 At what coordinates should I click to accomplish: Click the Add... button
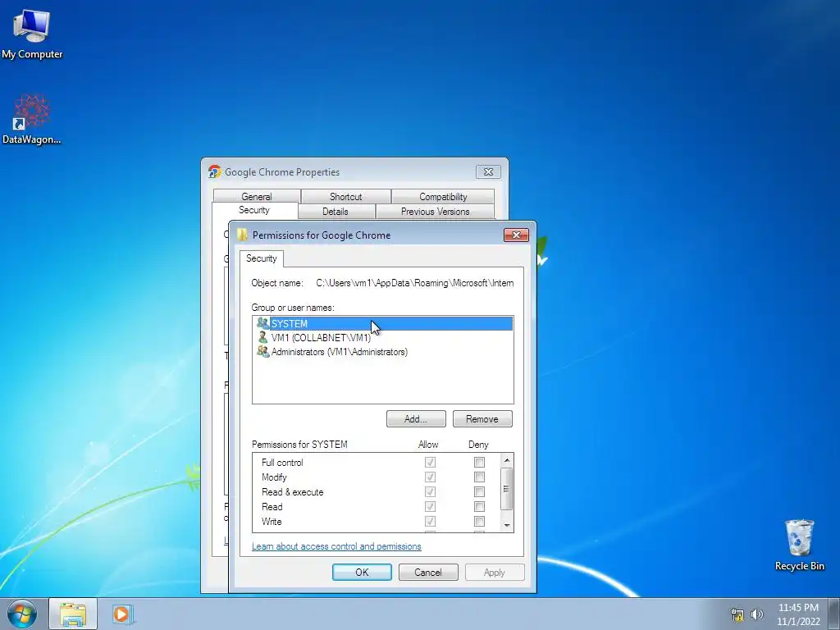click(x=416, y=419)
